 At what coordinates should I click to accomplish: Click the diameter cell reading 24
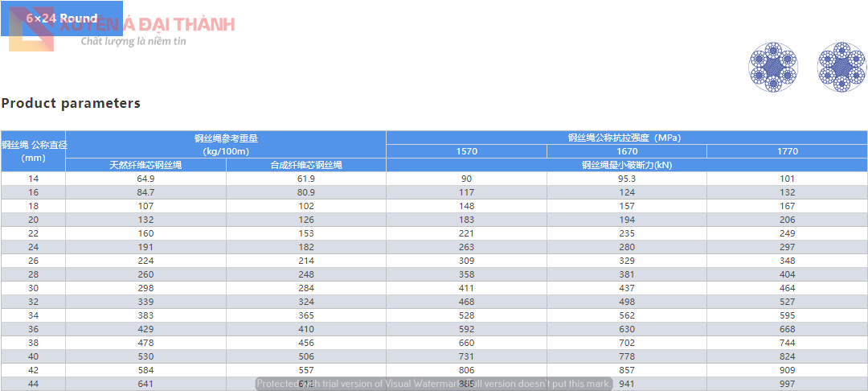tap(34, 247)
